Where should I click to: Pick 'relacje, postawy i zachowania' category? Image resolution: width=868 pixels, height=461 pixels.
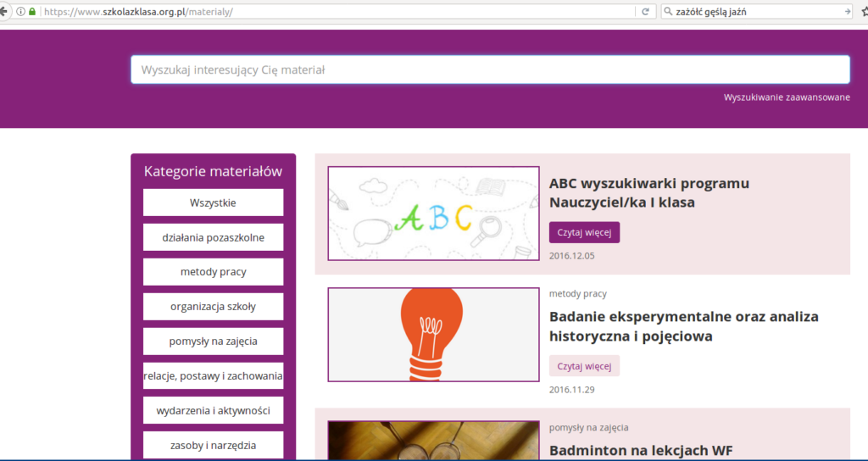tap(213, 376)
